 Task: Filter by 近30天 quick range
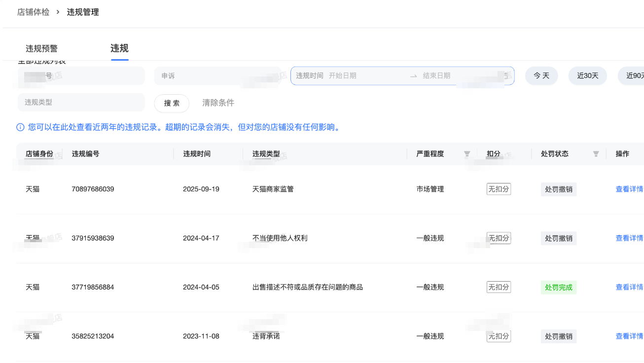pos(587,76)
